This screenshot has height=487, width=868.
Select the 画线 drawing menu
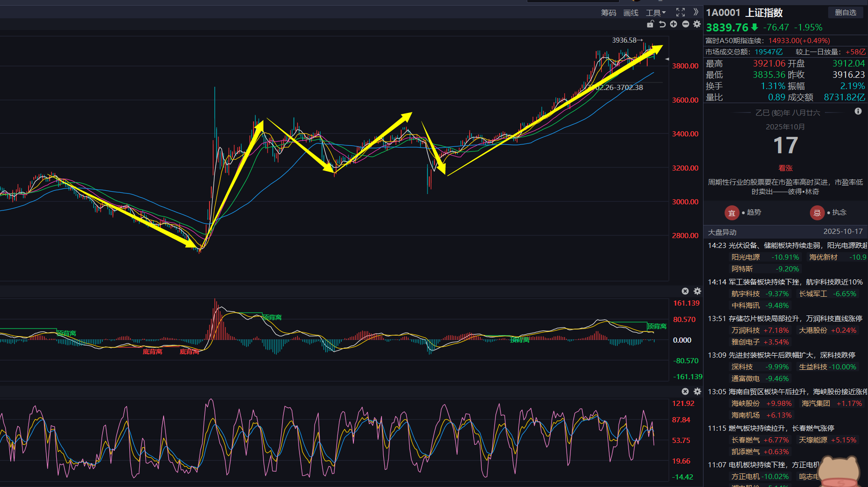coord(631,13)
